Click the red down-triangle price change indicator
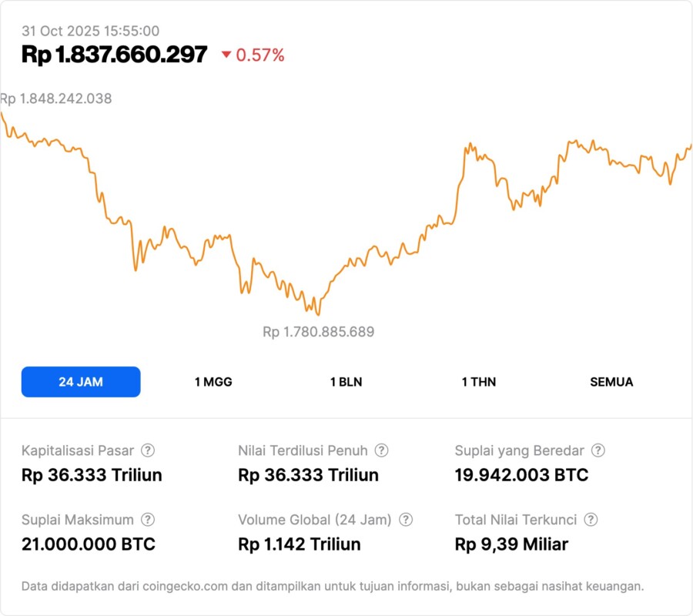Image resolution: width=693 pixels, height=616 pixels. pyautogui.click(x=226, y=55)
